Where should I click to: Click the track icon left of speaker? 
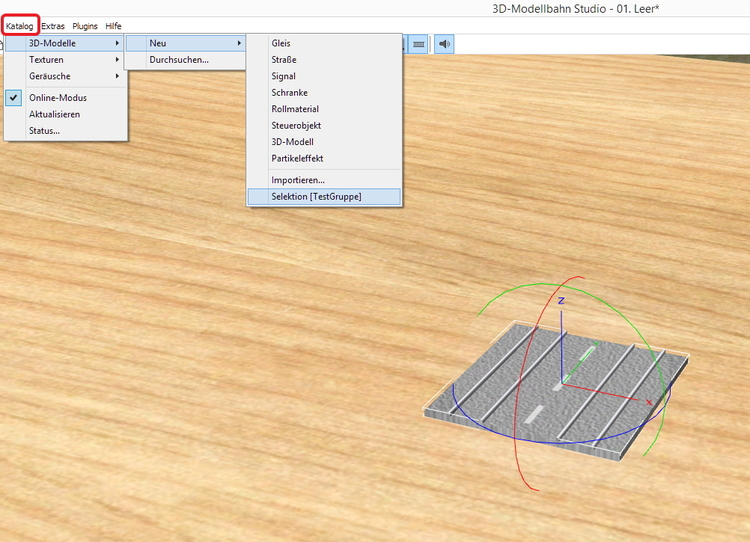point(419,44)
